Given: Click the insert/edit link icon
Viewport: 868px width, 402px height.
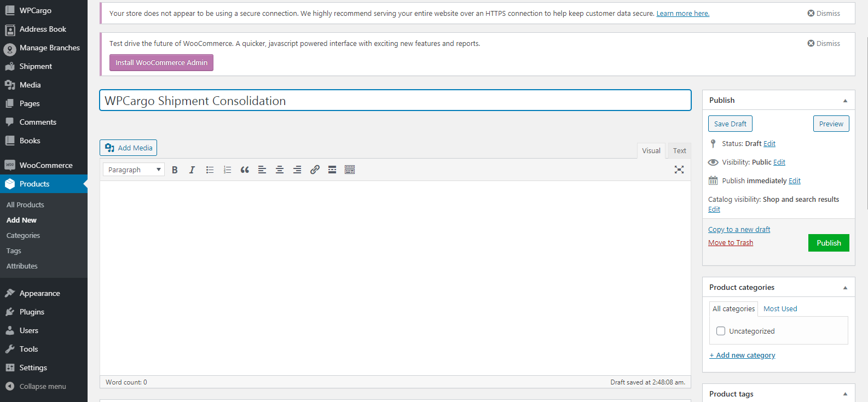Looking at the screenshot, I should tap(315, 170).
